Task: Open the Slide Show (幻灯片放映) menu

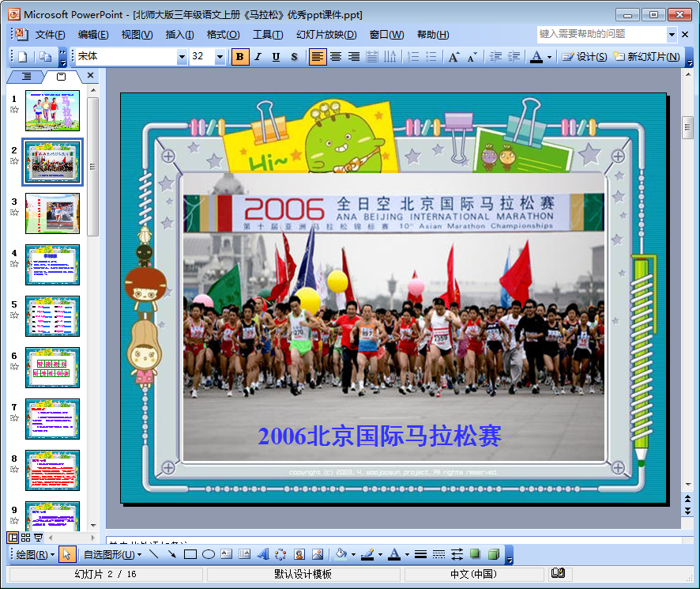Action: pyautogui.click(x=326, y=35)
